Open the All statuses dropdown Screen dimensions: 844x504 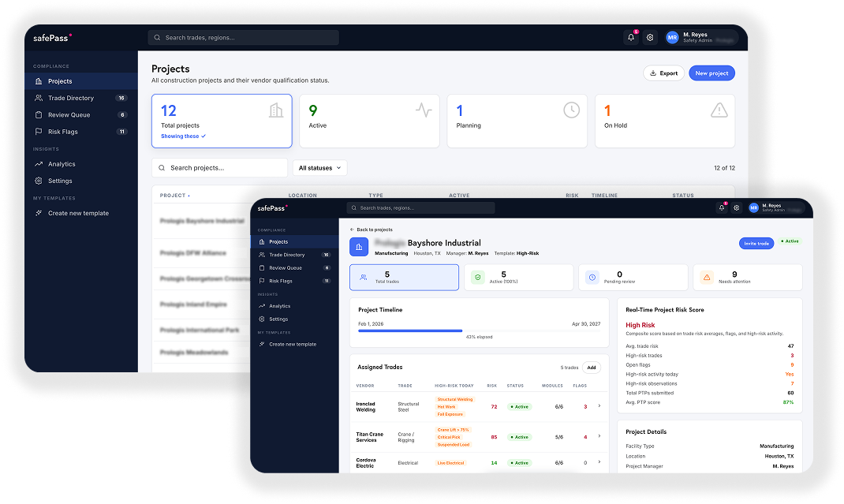(319, 168)
